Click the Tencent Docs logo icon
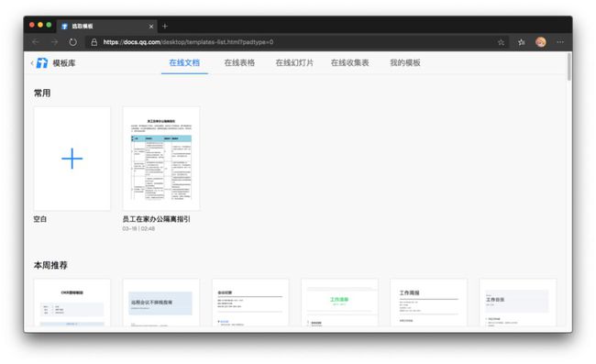The image size is (596, 364). click(x=42, y=63)
